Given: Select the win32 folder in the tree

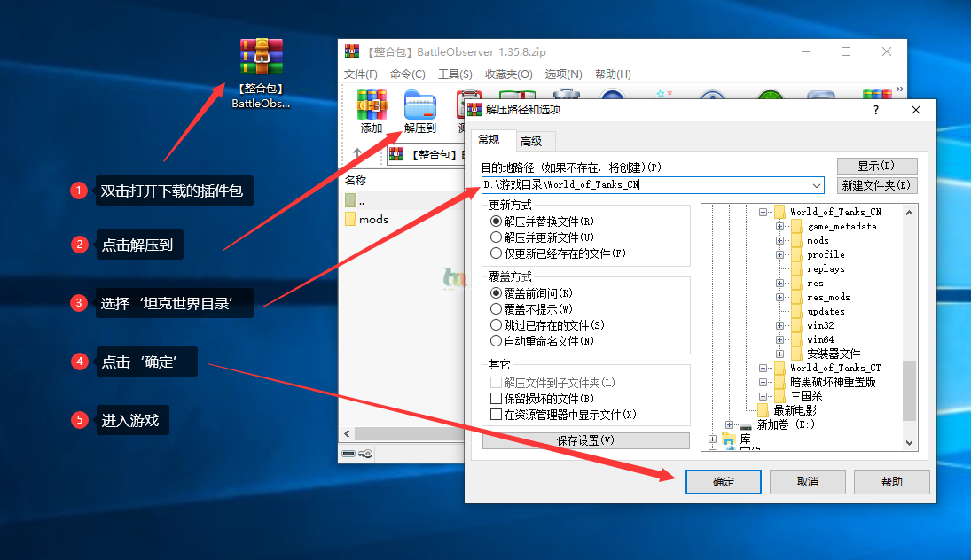Looking at the screenshot, I should click(x=820, y=325).
